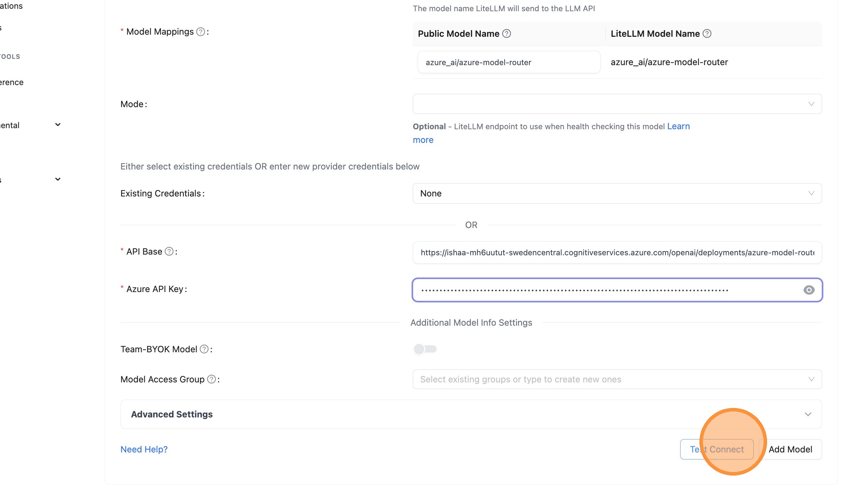868x485 pixels.
Task: Expand the upper sidebar chevron
Action: pos(58,125)
